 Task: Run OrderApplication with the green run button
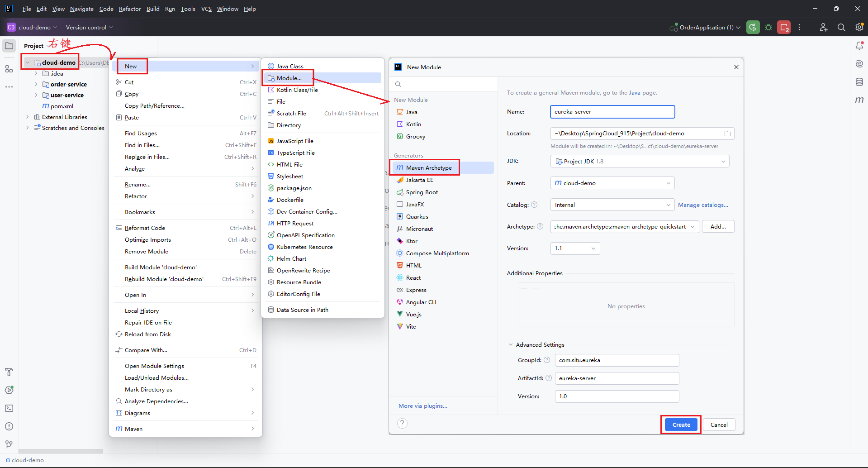[753, 27]
